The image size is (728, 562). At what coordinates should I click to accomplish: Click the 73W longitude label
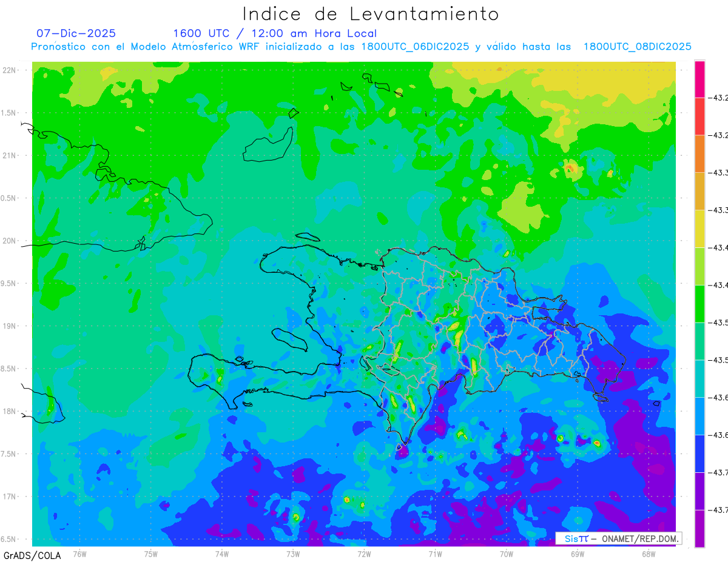(293, 554)
